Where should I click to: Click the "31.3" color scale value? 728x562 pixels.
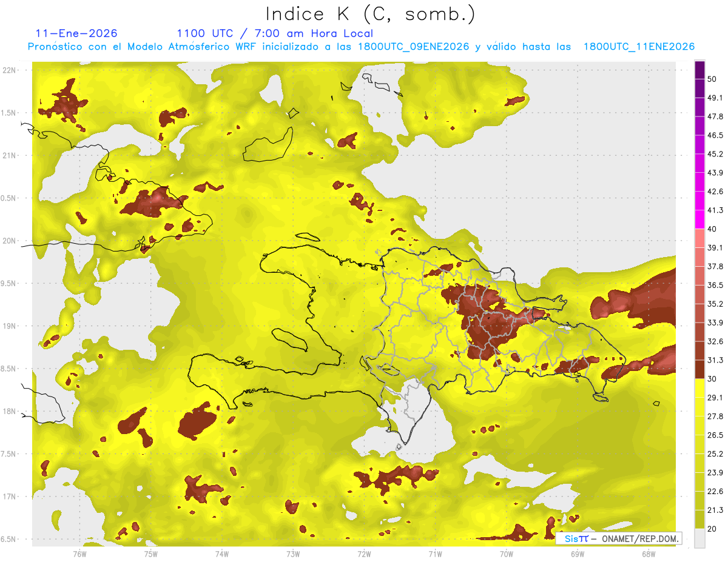click(x=715, y=360)
